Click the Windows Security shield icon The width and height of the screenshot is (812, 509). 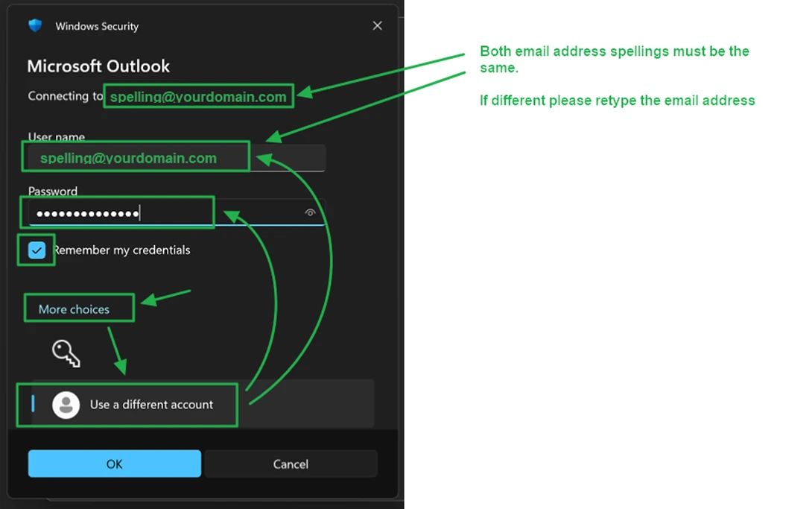click(x=35, y=26)
